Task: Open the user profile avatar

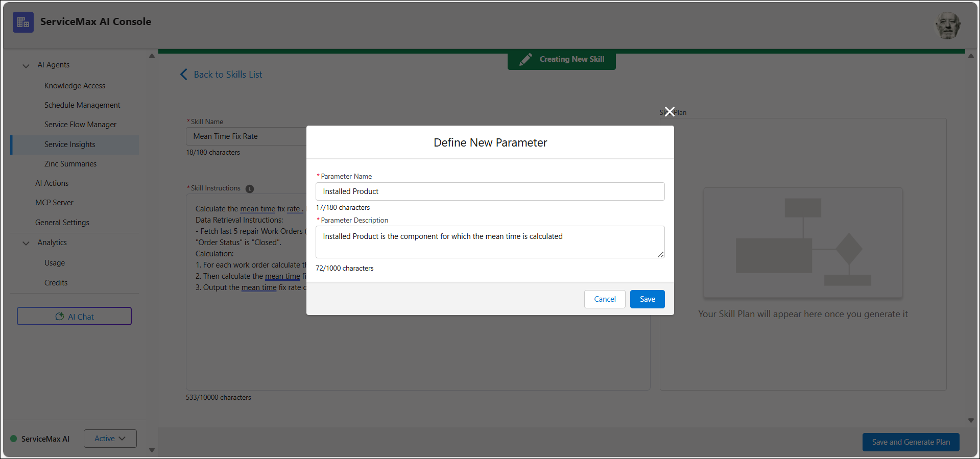Action: 948,25
